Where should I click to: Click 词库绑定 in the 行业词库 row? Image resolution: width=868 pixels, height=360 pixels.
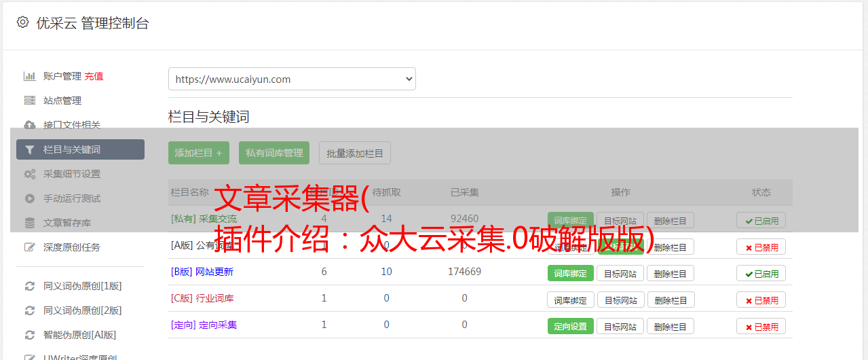(x=571, y=300)
